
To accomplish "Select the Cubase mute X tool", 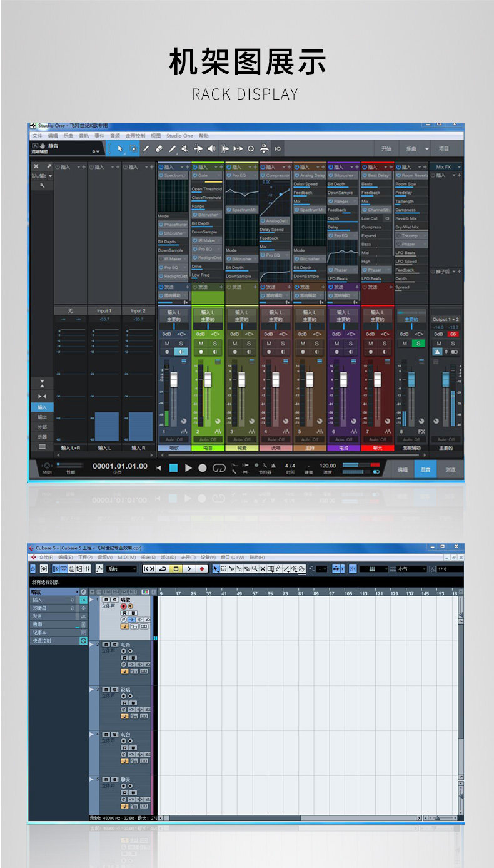I will [263, 569].
